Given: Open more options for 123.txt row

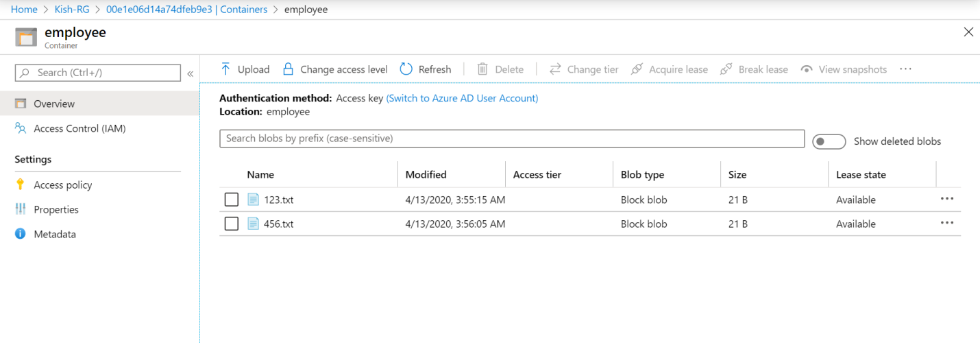Looking at the screenshot, I should [x=947, y=199].
